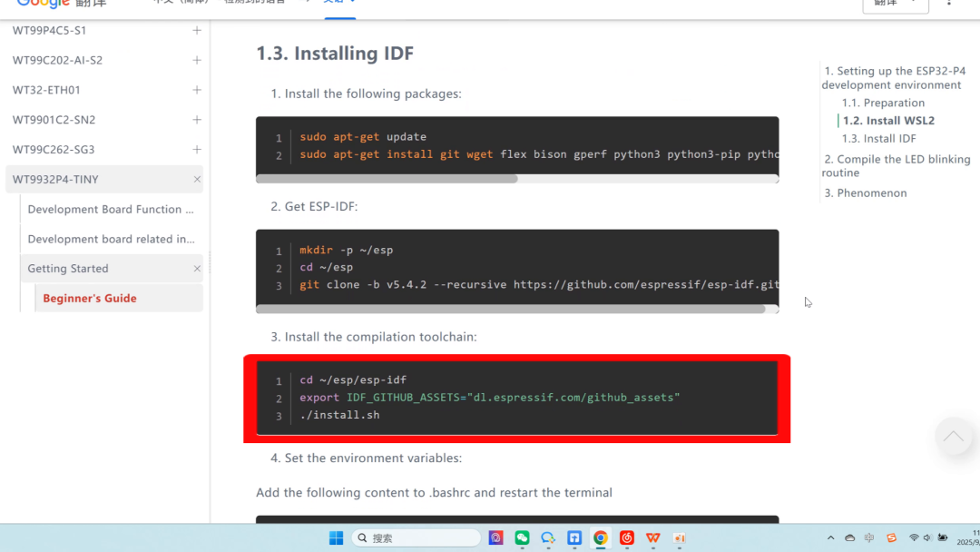Click the 'sudo apt-get update' code line
The height and width of the screenshot is (552, 980).
(x=363, y=137)
